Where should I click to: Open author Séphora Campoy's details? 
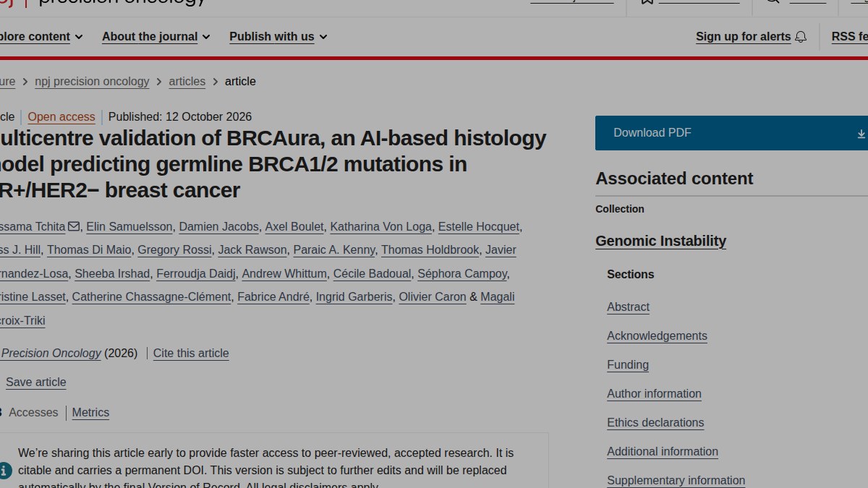tap(462, 273)
